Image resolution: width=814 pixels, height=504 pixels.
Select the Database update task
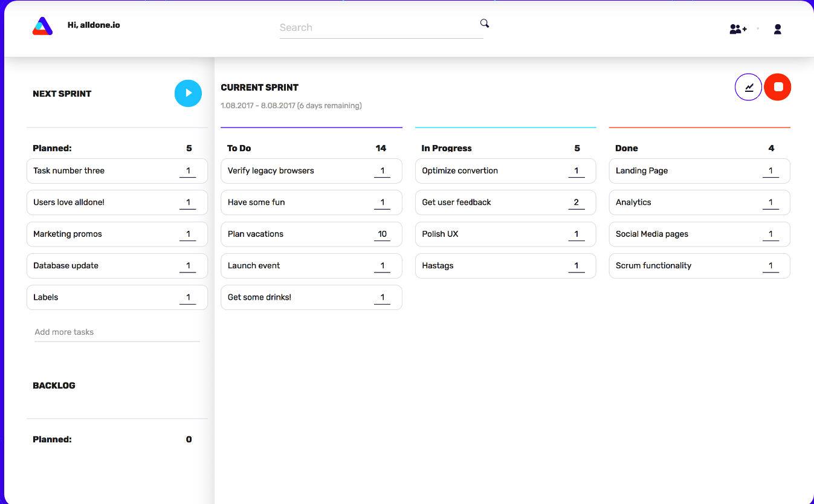point(117,266)
